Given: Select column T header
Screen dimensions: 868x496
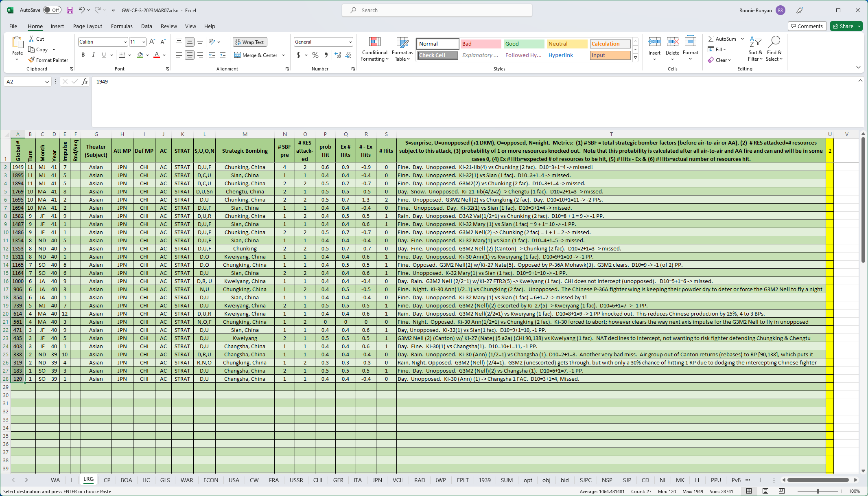Looking at the screenshot, I should click(x=611, y=134).
